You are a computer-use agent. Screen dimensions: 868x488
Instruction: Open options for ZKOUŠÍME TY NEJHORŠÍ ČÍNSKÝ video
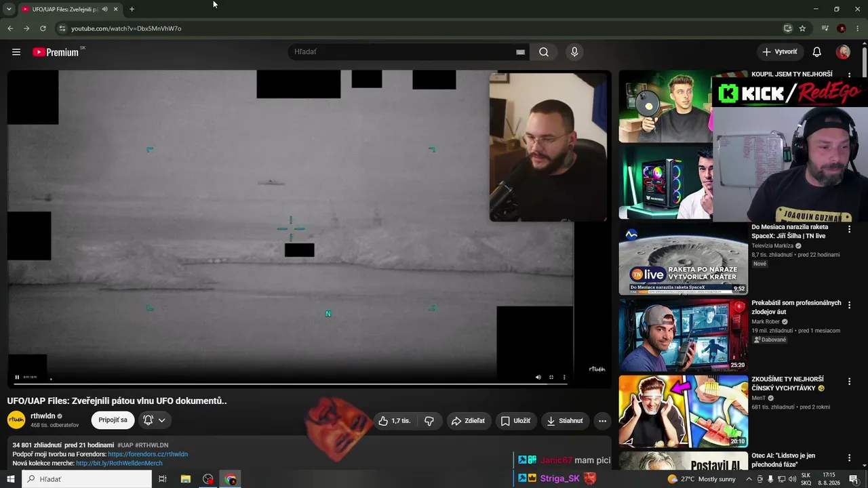click(849, 382)
